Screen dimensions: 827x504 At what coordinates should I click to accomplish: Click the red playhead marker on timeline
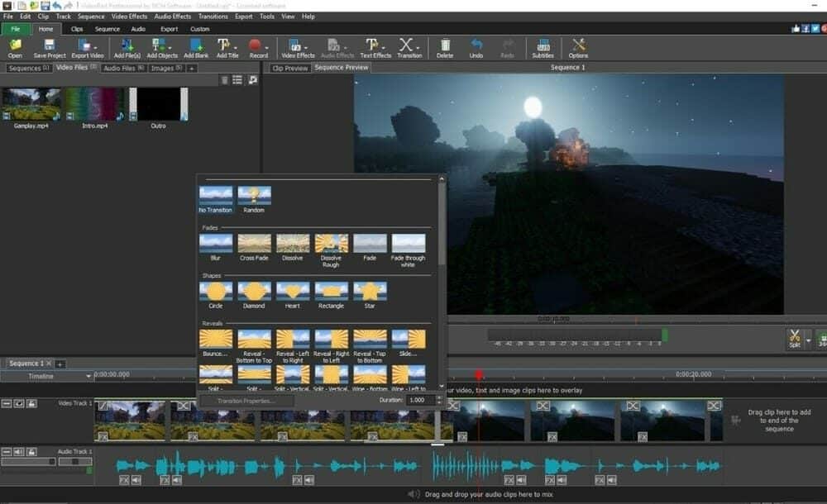[x=478, y=375]
